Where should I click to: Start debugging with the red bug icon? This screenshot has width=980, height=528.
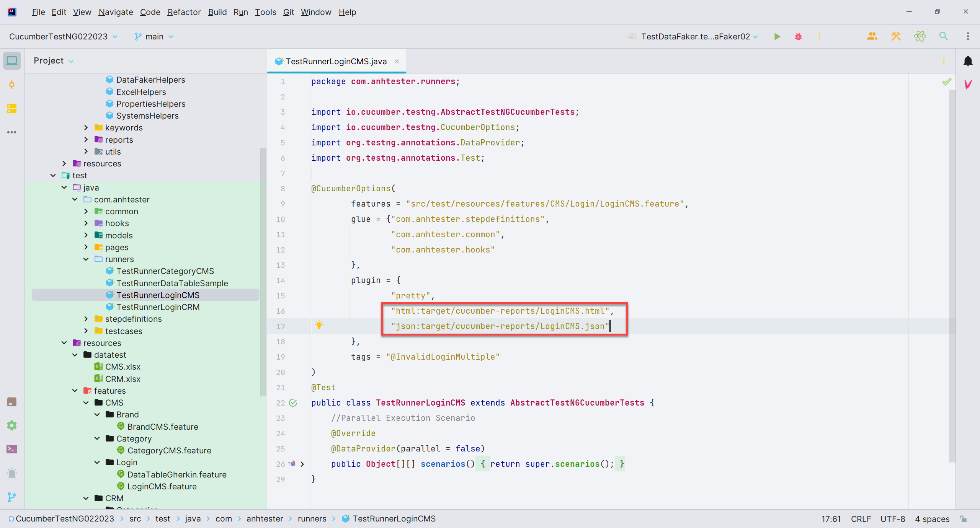pyautogui.click(x=798, y=36)
